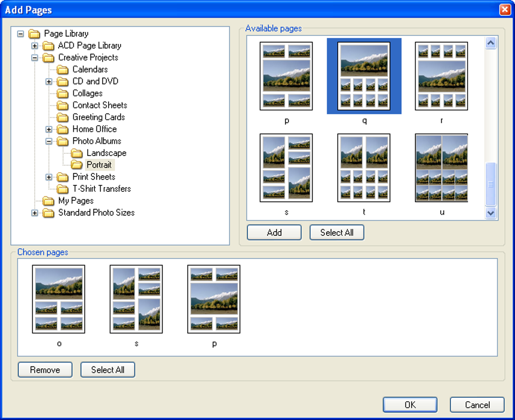Select the Greeting Cards label in tree

(x=98, y=117)
